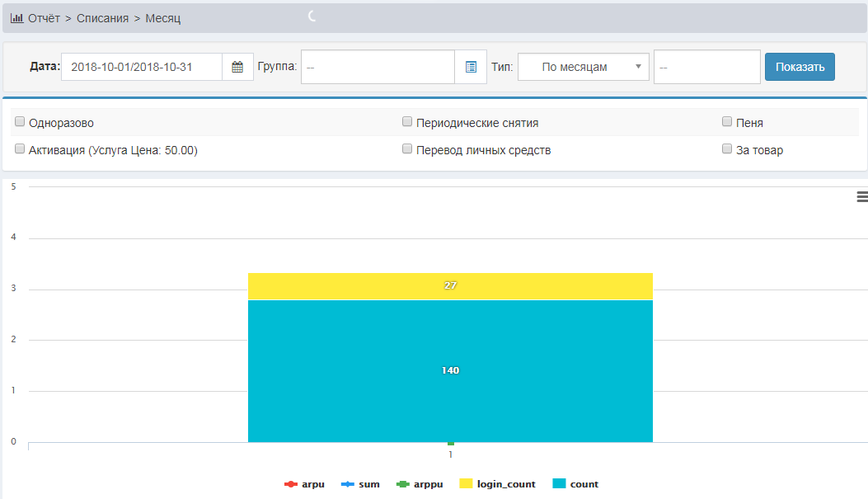Screen dimensions: 868x499
Task: Toggle the sum series in legend
Action: tap(361, 484)
